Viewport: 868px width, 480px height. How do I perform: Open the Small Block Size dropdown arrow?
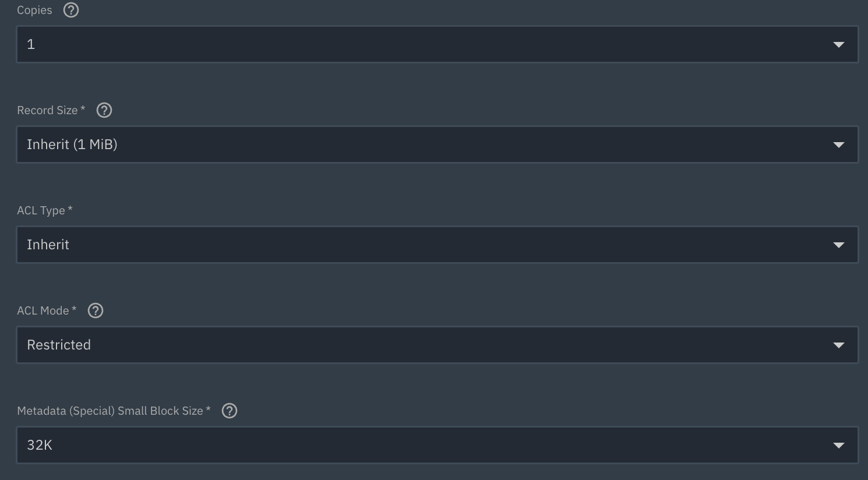[x=838, y=445]
